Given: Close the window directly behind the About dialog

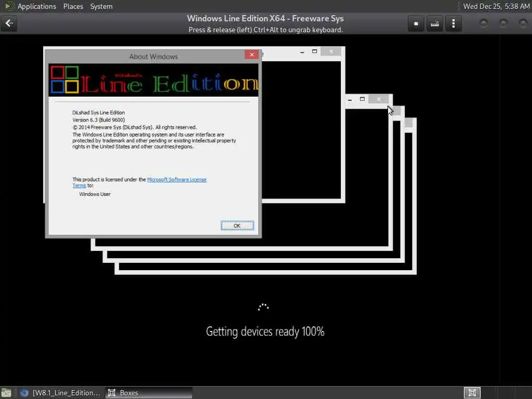Looking at the screenshot, I should (x=331, y=51).
